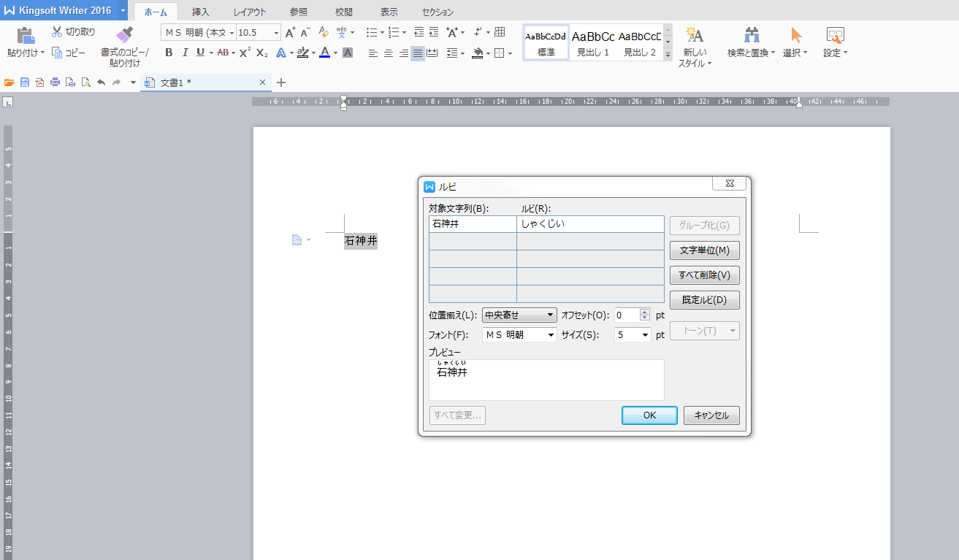Viewport: 959px width, 560px height.
Task: Open the 校閲 ribbon tab
Action: [343, 12]
